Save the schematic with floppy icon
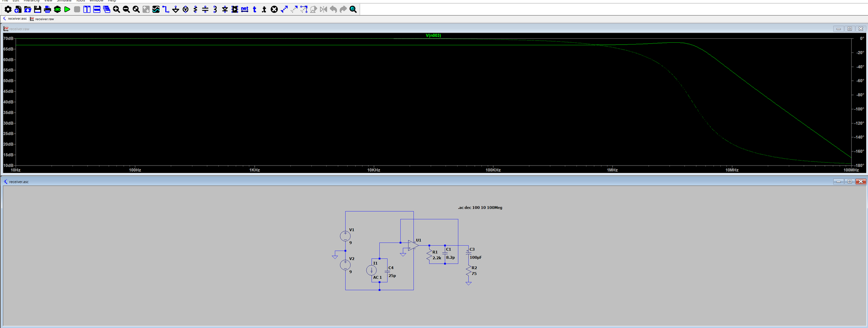Image resolution: width=868 pixels, height=328 pixels. pyautogui.click(x=37, y=9)
